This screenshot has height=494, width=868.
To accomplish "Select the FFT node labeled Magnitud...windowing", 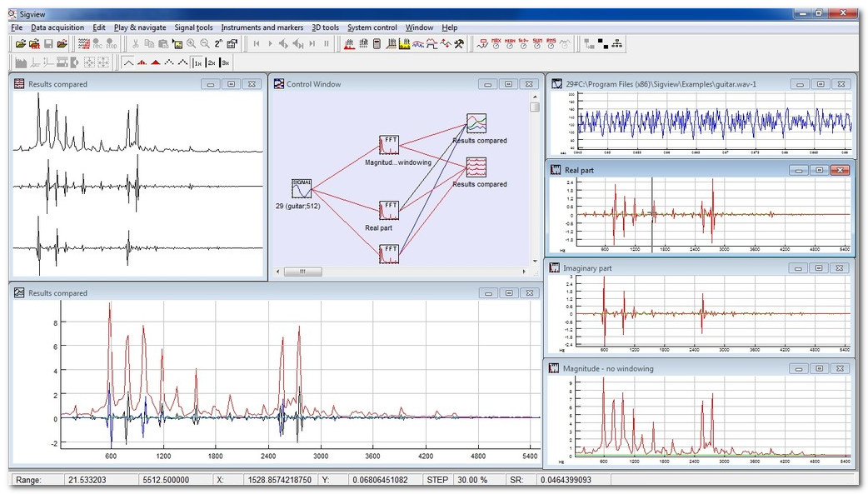I will point(389,145).
